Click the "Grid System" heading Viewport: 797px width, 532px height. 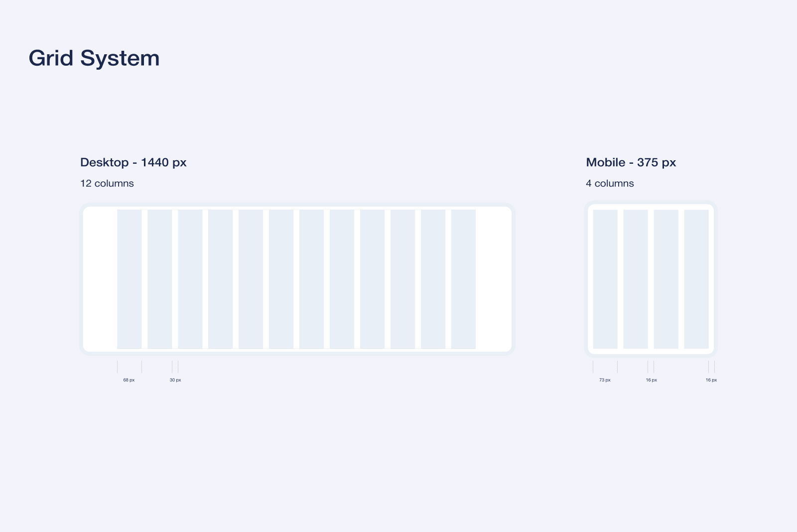pos(94,58)
